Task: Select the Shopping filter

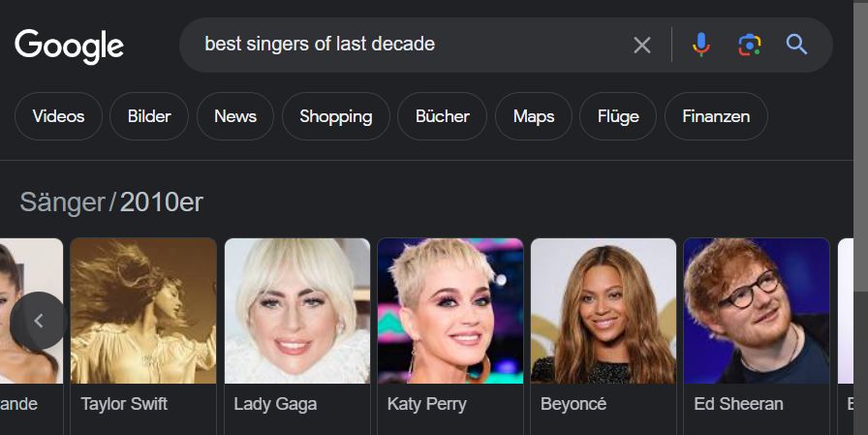Action: (x=335, y=116)
